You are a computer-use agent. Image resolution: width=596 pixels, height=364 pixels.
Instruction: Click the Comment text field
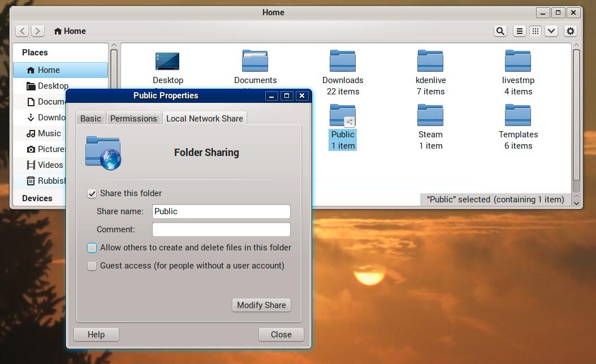click(221, 229)
